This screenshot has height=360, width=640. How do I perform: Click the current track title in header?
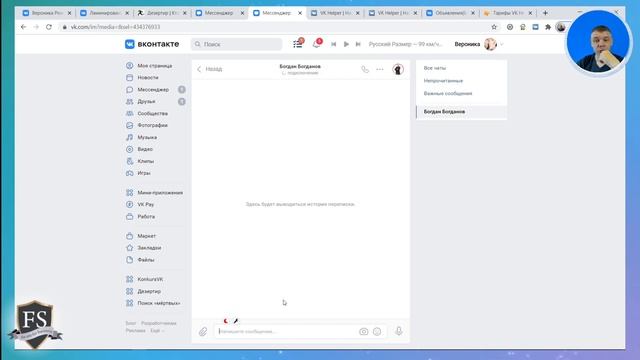tap(405, 44)
